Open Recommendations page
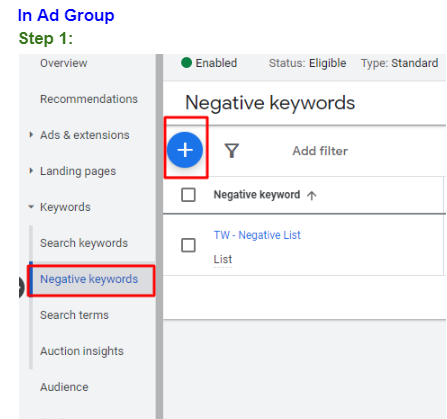 [x=89, y=99]
